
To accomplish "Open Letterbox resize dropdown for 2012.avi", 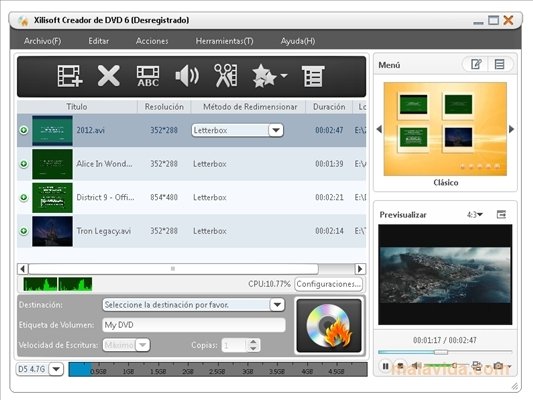I will [276, 130].
